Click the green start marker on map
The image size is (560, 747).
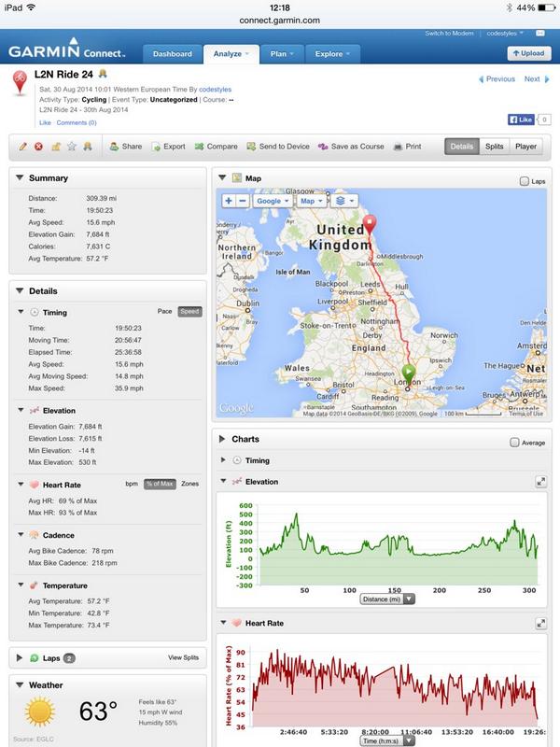click(x=409, y=373)
